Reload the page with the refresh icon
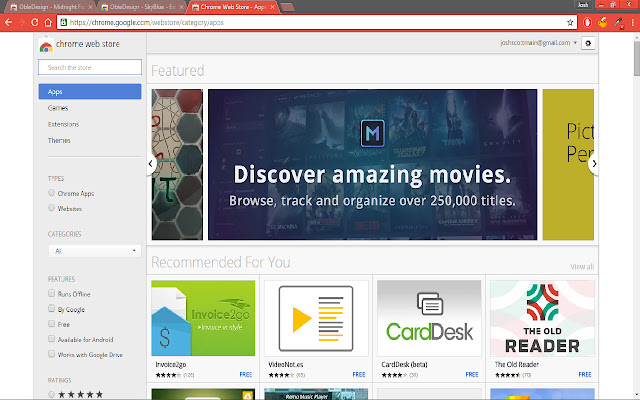640x400 pixels. click(x=41, y=21)
